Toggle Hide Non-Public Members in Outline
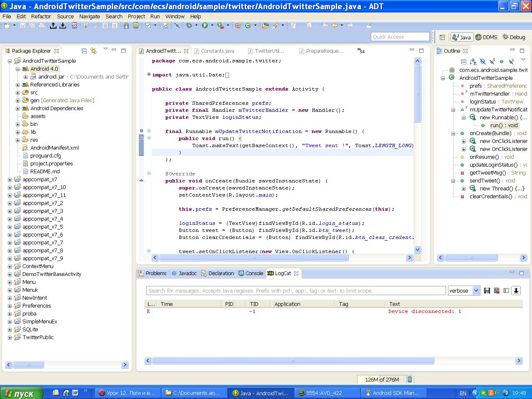 coord(502,62)
